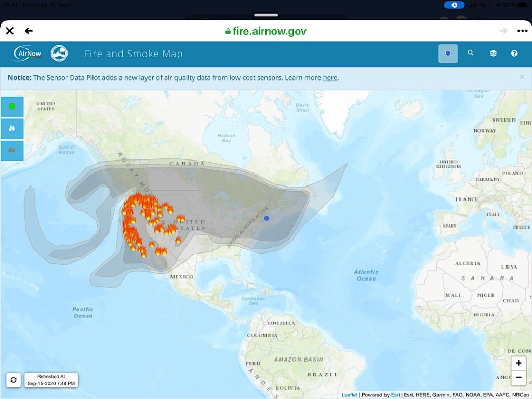
Task: Click the blue location marker on the map
Action: [x=267, y=218]
